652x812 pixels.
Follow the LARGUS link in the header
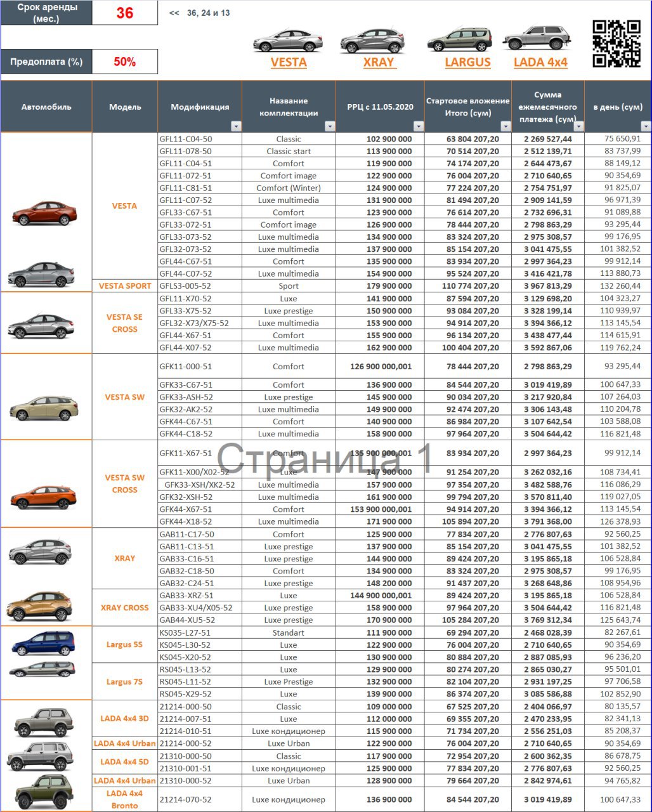[468, 62]
